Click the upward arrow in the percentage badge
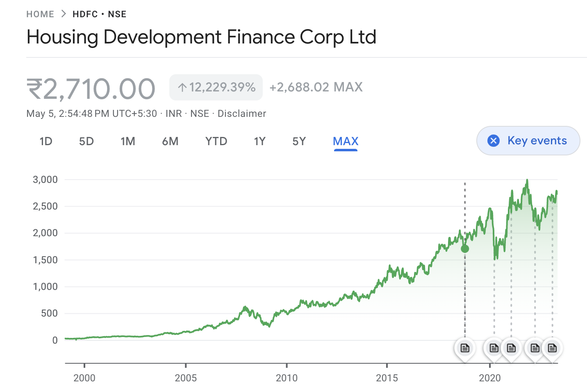Image resolution: width=587 pixels, height=392 pixels. (182, 87)
